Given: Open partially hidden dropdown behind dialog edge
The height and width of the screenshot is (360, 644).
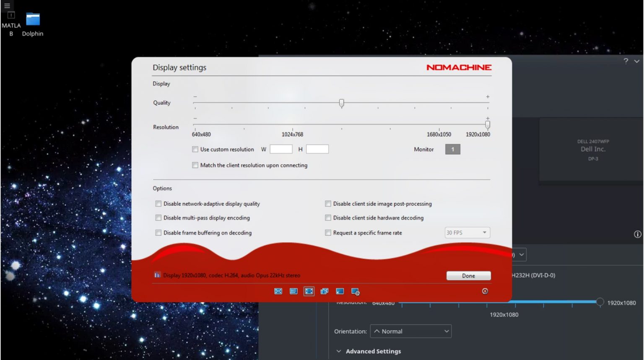Looking at the screenshot, I should pos(519,254).
